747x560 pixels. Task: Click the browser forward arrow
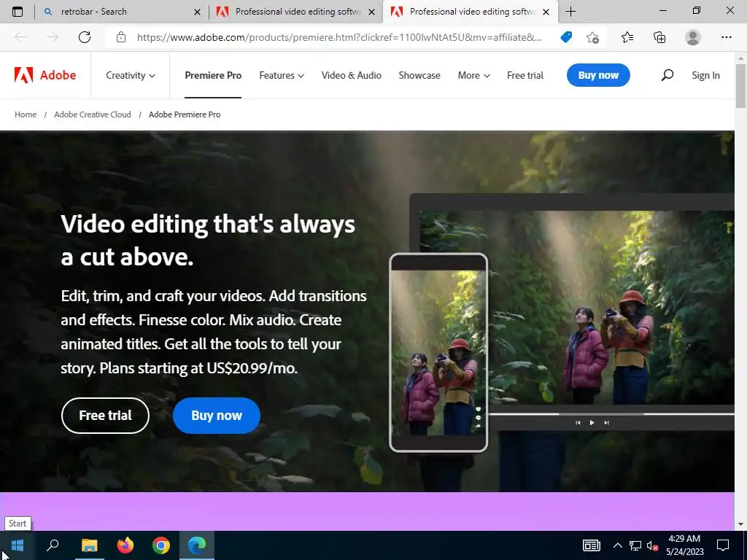click(x=53, y=37)
